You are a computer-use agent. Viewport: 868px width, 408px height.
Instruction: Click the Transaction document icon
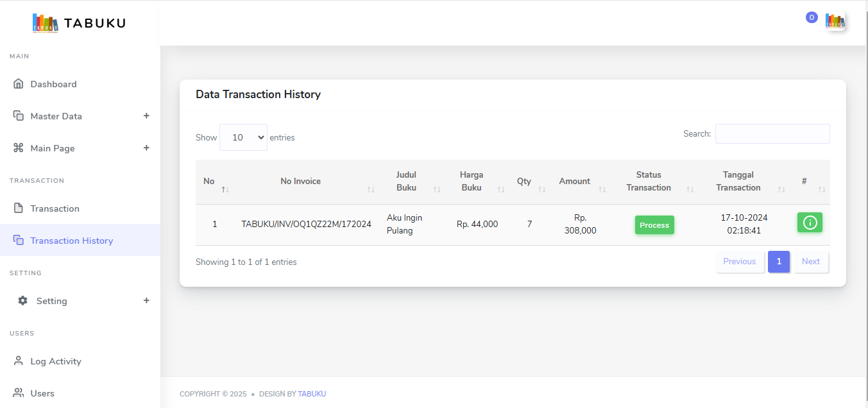point(19,208)
